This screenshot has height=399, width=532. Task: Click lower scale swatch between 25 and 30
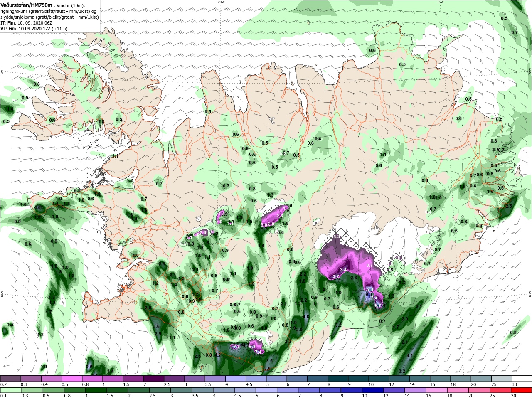[x=500, y=390]
